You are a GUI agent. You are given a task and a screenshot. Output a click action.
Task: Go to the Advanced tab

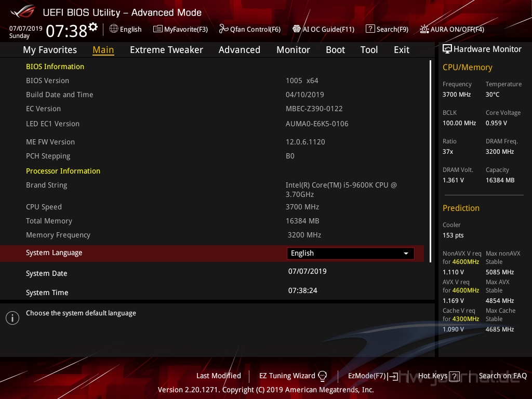pos(239,49)
